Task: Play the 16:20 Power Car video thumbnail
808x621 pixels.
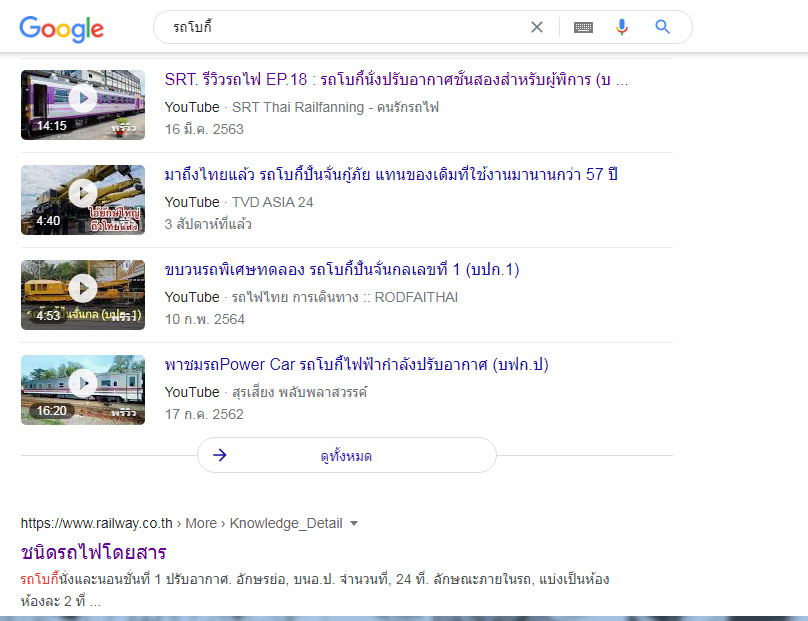Action: pos(83,390)
